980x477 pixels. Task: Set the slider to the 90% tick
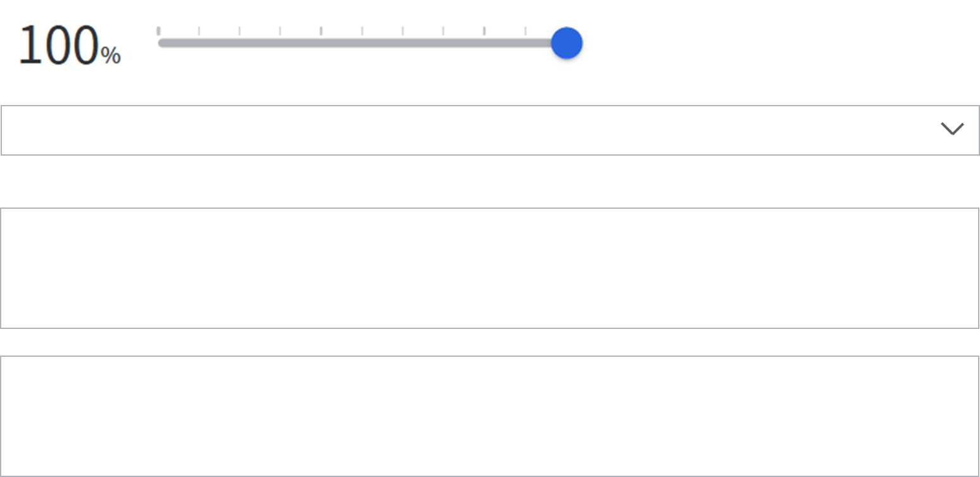pyautogui.click(x=525, y=43)
